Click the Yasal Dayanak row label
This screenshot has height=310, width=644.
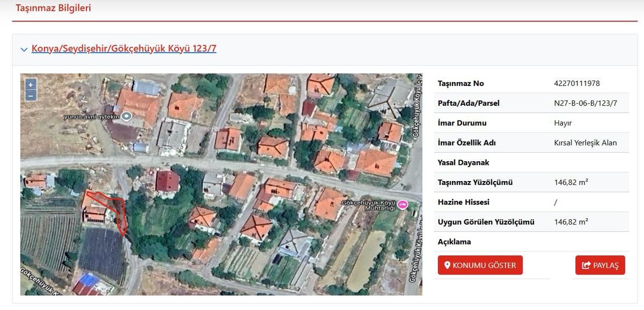click(x=463, y=163)
